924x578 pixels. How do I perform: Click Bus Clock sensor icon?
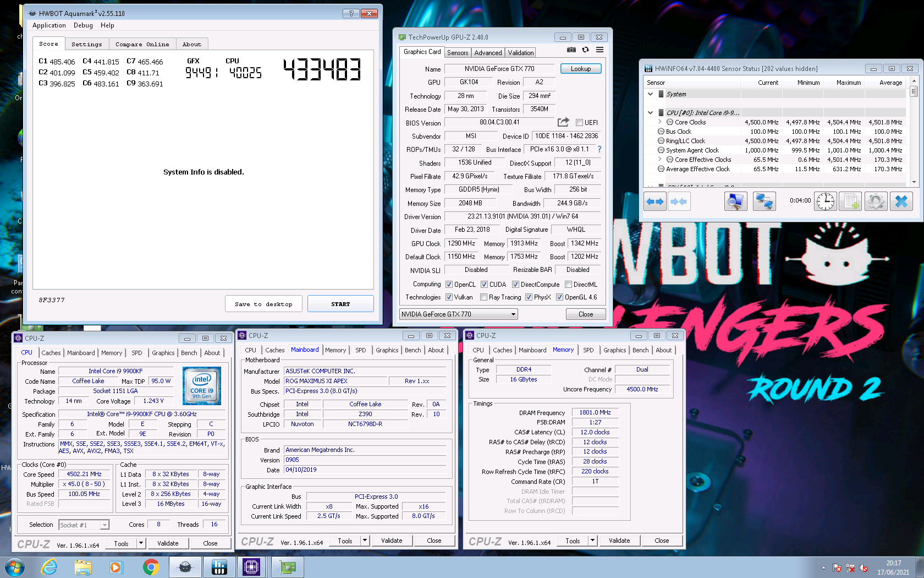pyautogui.click(x=661, y=132)
